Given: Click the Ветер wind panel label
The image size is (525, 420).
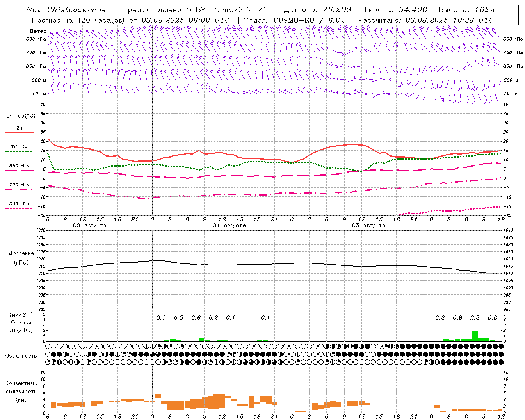Looking at the screenshot, I should (38, 31).
